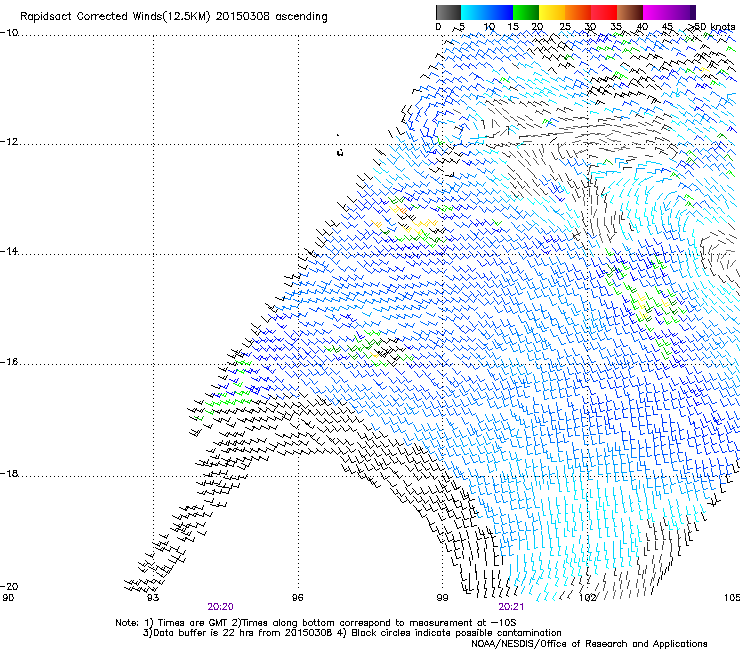
Task: Click the '90' longitude axis label
Action: click(8, 598)
